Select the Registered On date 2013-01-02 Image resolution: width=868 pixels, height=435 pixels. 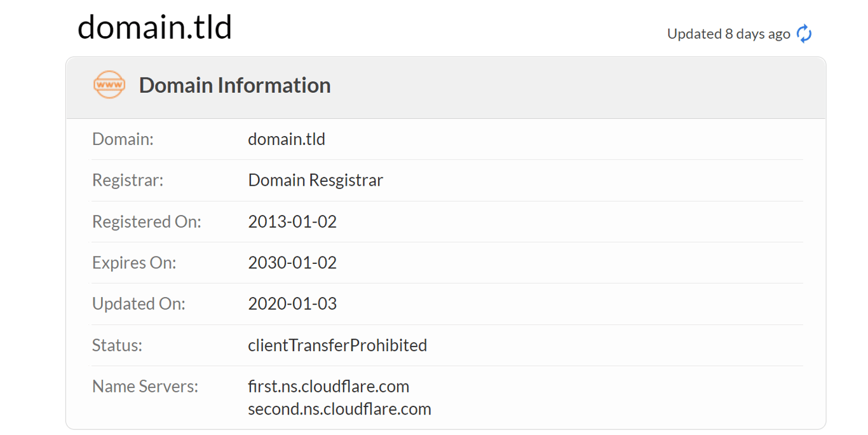(x=292, y=221)
